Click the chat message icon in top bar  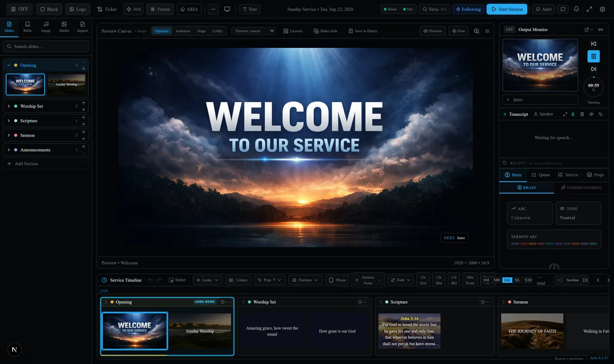pos(563,9)
